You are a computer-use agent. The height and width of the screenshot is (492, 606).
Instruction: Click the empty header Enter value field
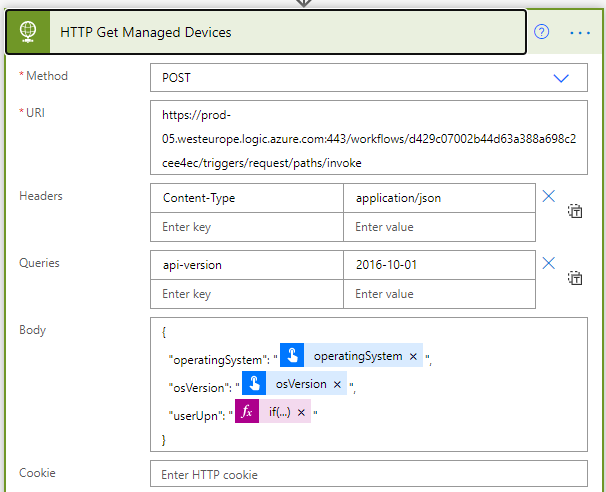point(439,227)
